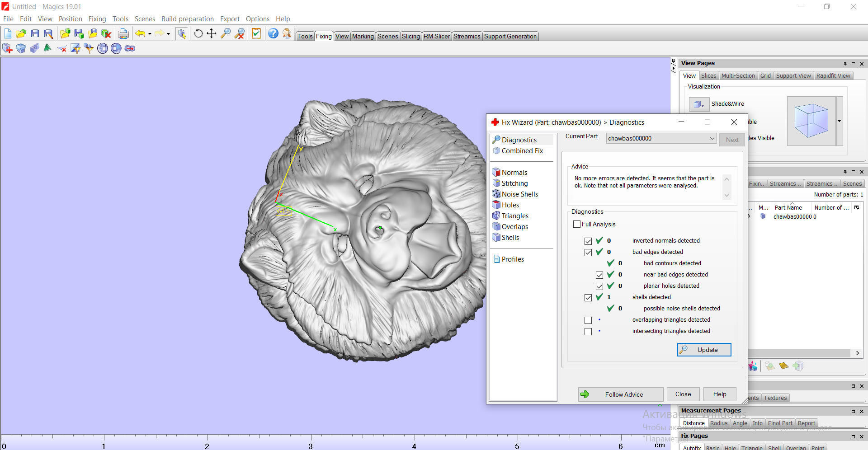Screen dimensions: 868x450
Task: Open the view cube orientation dropdown arrow
Action: (840, 121)
